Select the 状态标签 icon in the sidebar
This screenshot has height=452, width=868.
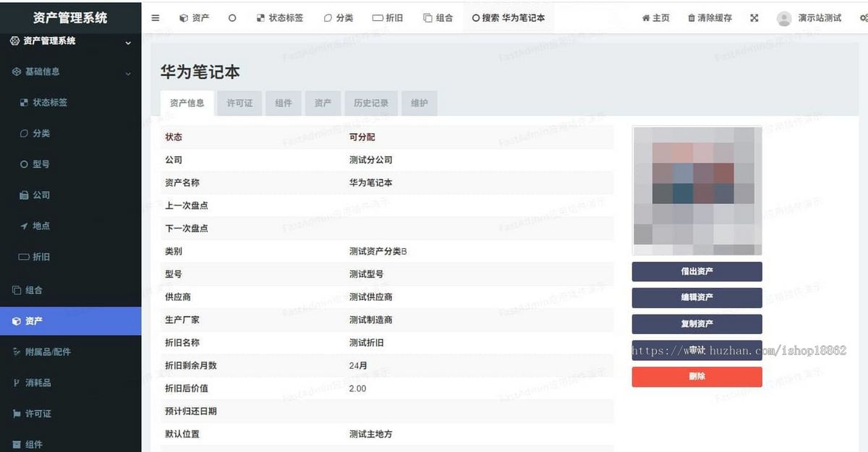[x=23, y=102]
